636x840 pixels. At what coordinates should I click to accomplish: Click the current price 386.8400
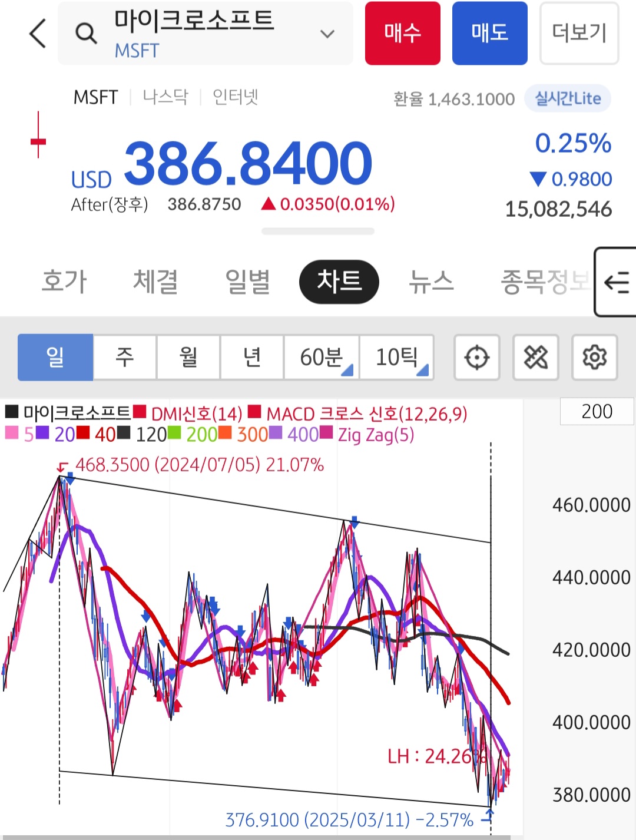coord(248,163)
